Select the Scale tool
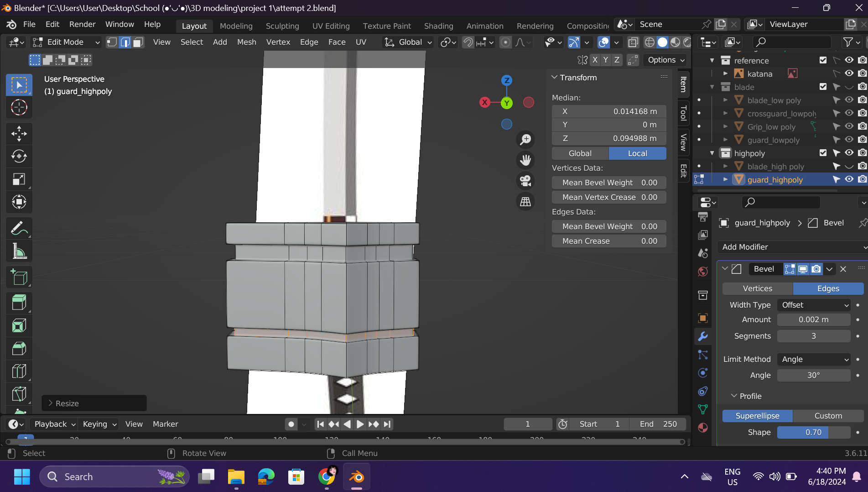Screen dimensions: 868x492 (x=19, y=179)
